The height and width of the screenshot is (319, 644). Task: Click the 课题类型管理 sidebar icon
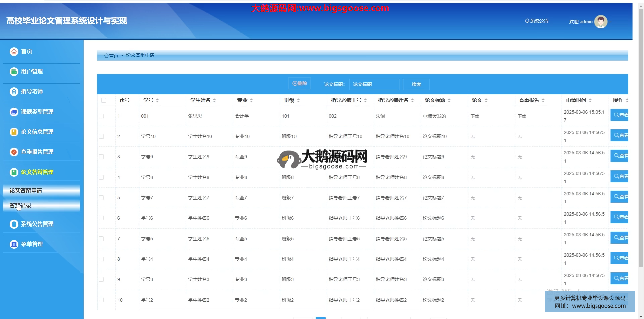point(14,112)
